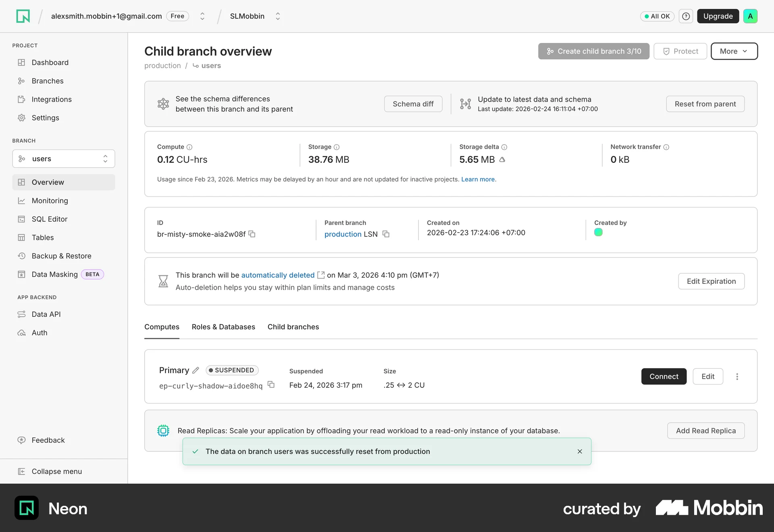Copy the parent branch LSN
Screen dimensions: 774x532
tap(386, 234)
